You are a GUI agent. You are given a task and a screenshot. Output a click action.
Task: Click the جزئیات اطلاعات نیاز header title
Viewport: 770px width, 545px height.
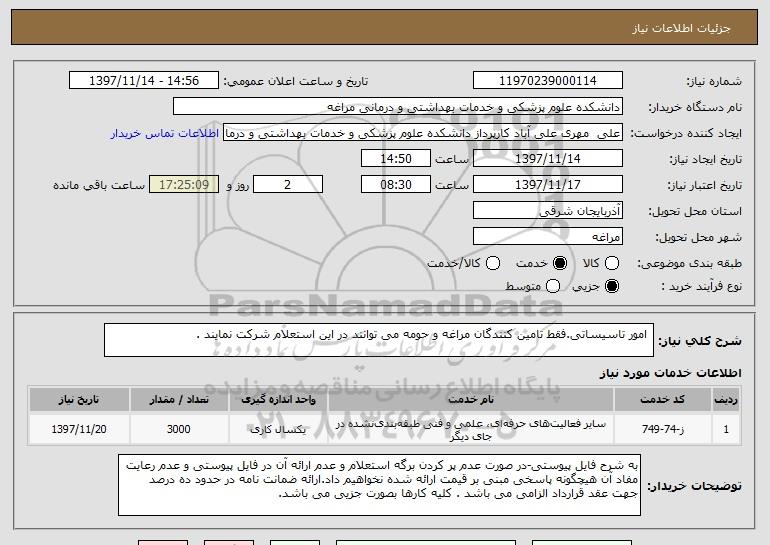click(681, 28)
